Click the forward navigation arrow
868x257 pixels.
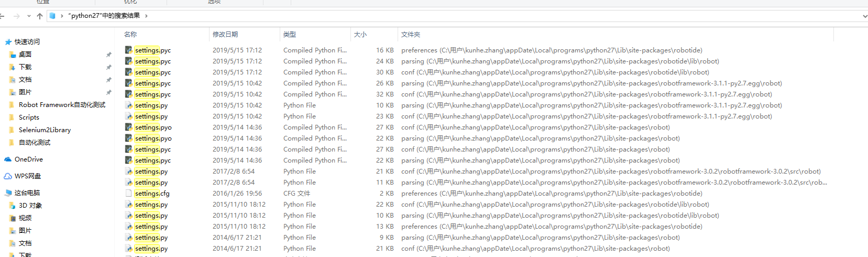[x=16, y=16]
